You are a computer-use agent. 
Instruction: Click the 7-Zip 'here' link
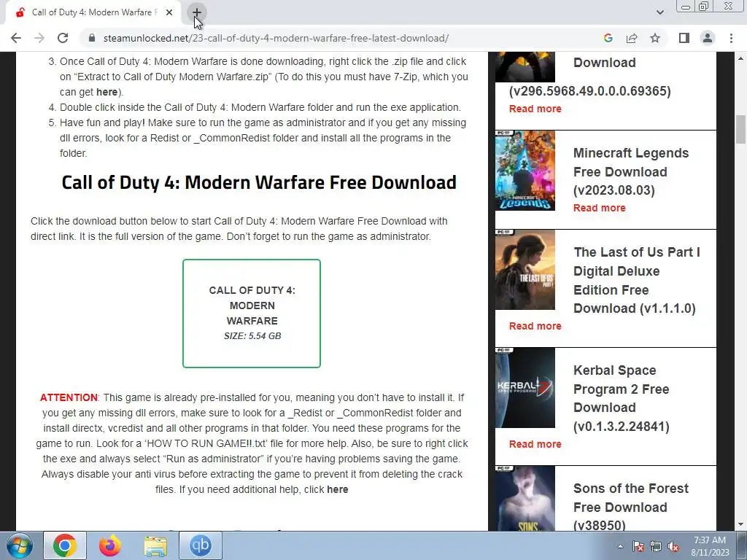(x=107, y=92)
